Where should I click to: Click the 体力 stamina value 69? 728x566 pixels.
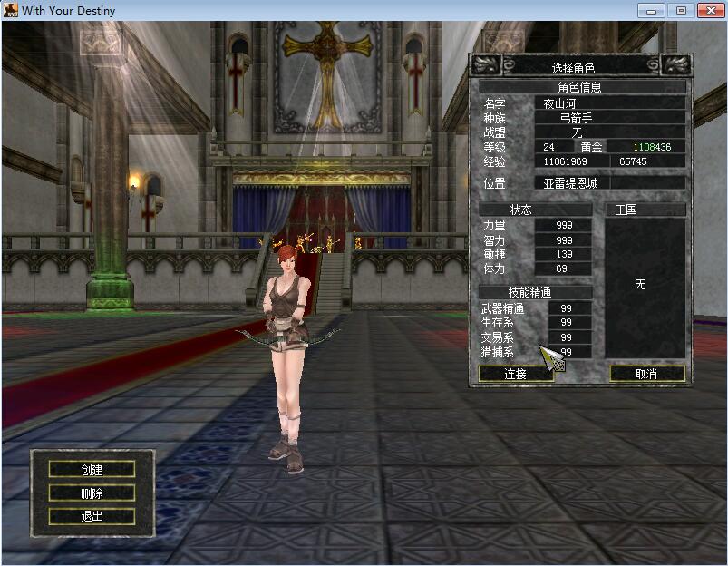click(561, 268)
